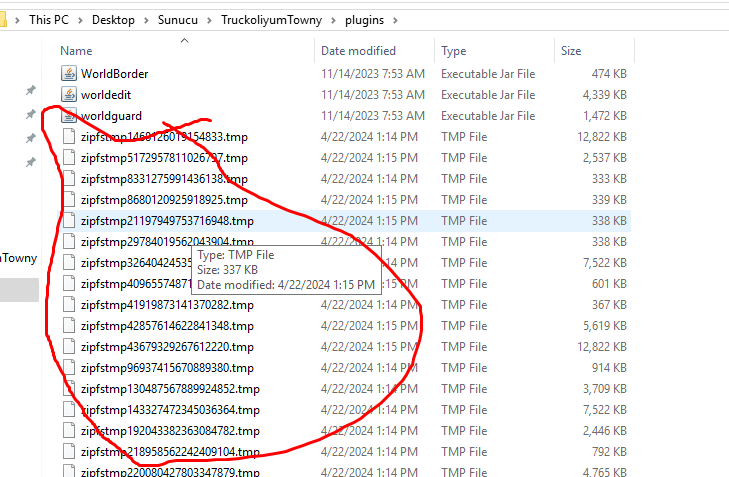The height and width of the screenshot is (477, 729).
Task: Click plugins folder in breadcrumb
Action: tap(364, 20)
